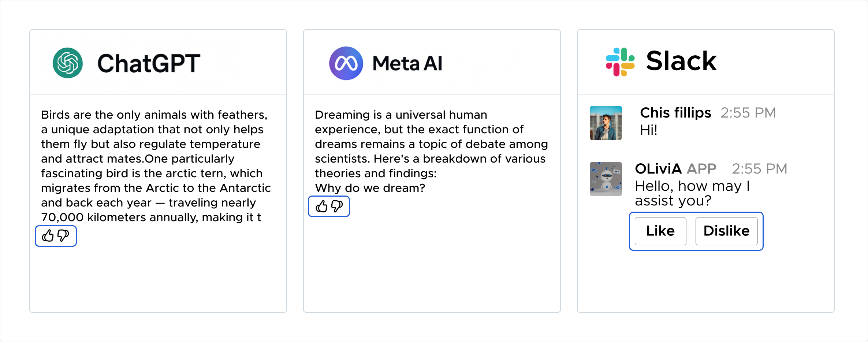
Task: Click the Slack header title
Action: coord(681,61)
